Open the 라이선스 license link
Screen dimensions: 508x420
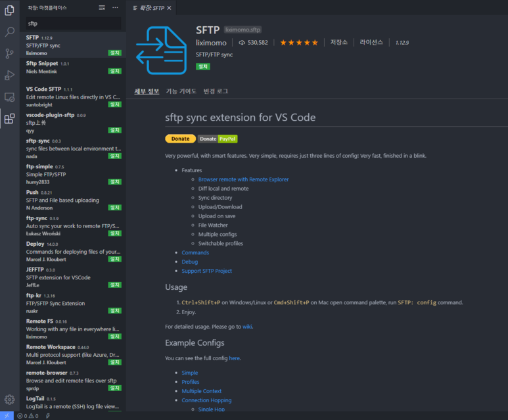(x=371, y=43)
